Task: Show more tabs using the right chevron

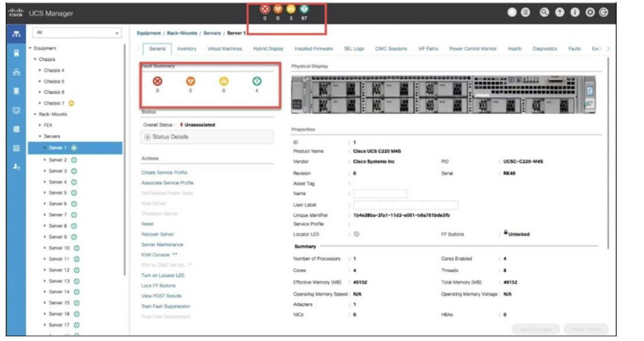Action: coord(608,48)
